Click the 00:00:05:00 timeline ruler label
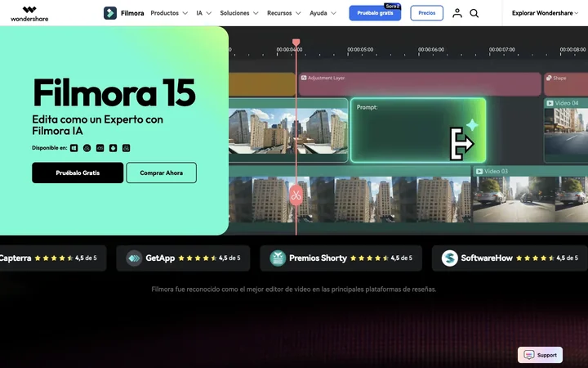The height and width of the screenshot is (368, 588). pyautogui.click(x=360, y=50)
